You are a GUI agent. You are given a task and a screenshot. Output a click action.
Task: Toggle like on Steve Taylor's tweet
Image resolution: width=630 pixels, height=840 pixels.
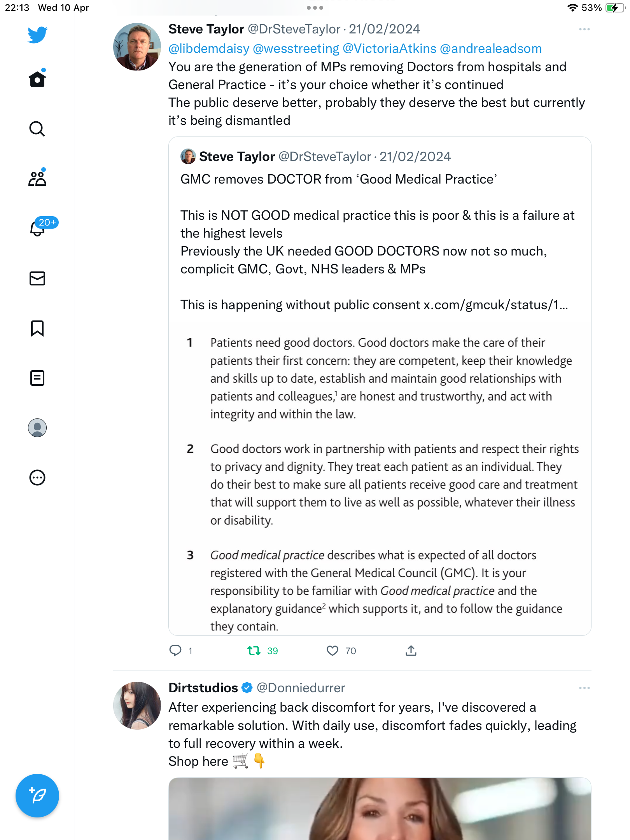[x=332, y=651]
